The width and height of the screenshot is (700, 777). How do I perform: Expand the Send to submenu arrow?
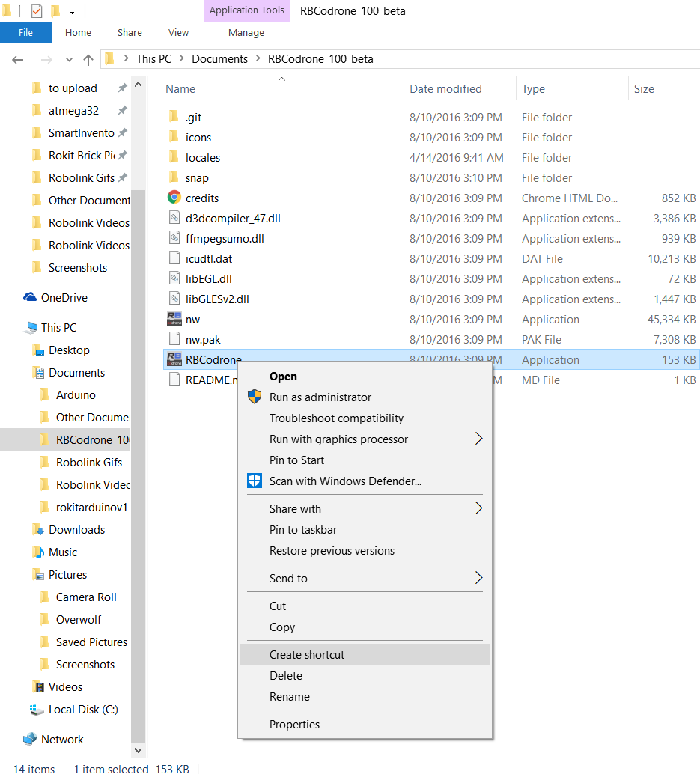[478, 577]
